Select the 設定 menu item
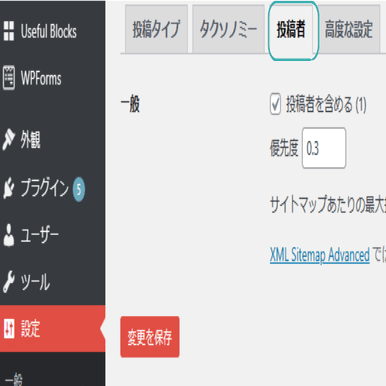Image resolution: width=386 pixels, height=386 pixels. (53, 329)
